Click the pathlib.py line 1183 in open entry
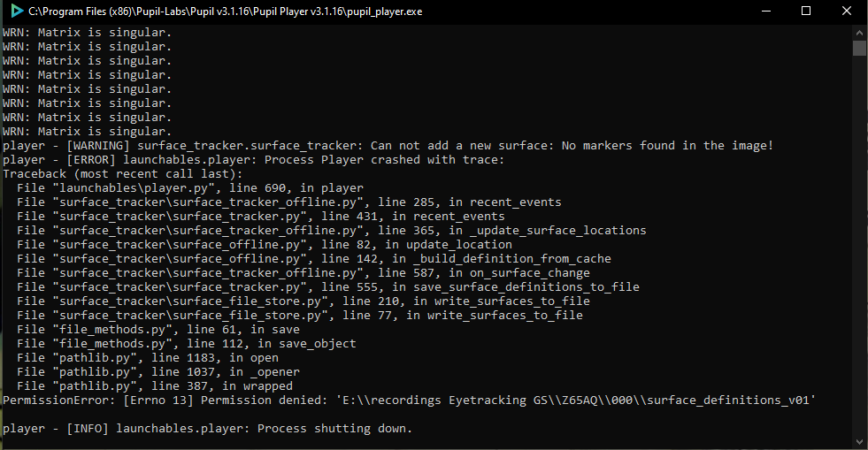 [x=147, y=358]
